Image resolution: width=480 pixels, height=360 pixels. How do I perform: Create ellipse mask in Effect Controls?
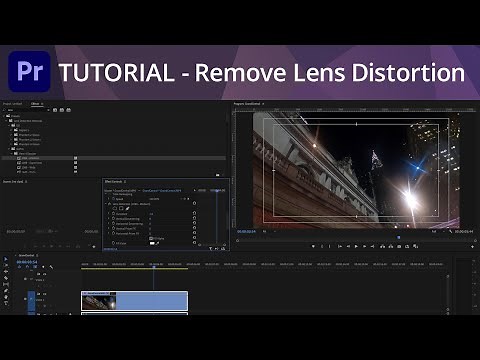[115, 208]
